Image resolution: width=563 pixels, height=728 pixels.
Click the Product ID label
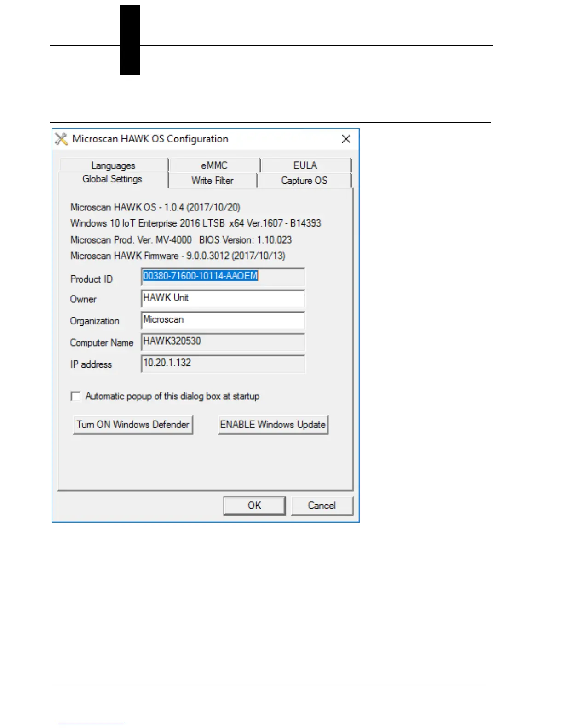92,279
